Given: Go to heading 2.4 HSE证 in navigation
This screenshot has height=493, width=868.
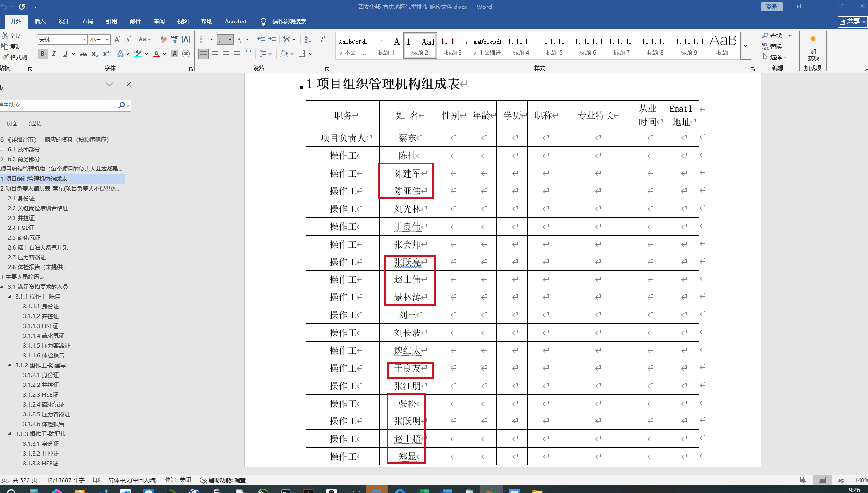Looking at the screenshot, I should click(21, 228).
